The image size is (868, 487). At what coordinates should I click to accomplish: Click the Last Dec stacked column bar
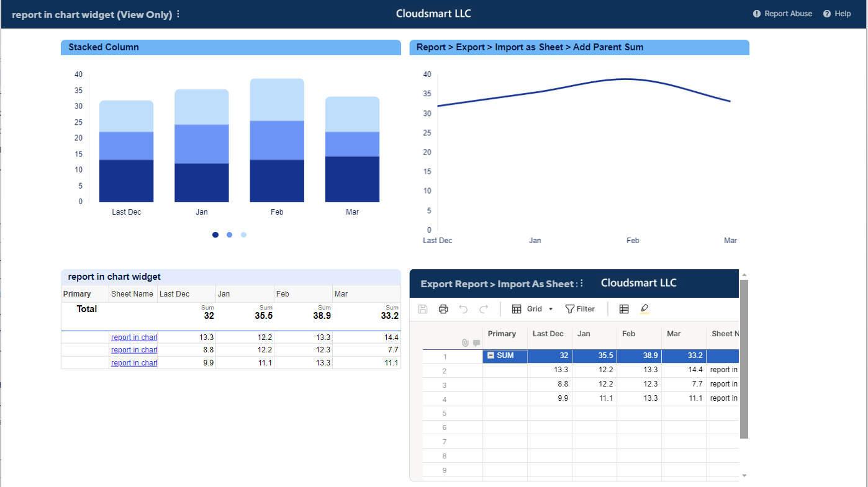coord(126,151)
